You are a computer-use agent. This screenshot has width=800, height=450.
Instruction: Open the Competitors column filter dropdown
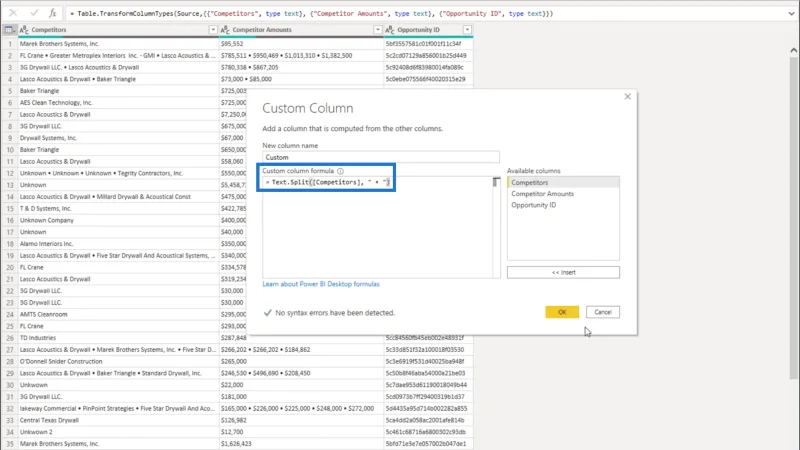click(213, 30)
